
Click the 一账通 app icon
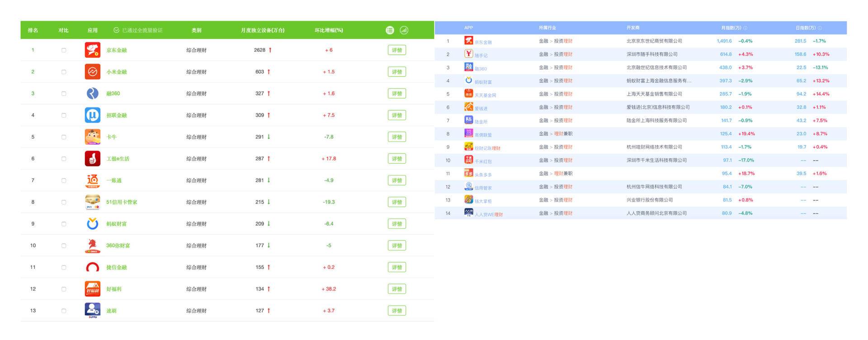[93, 180]
